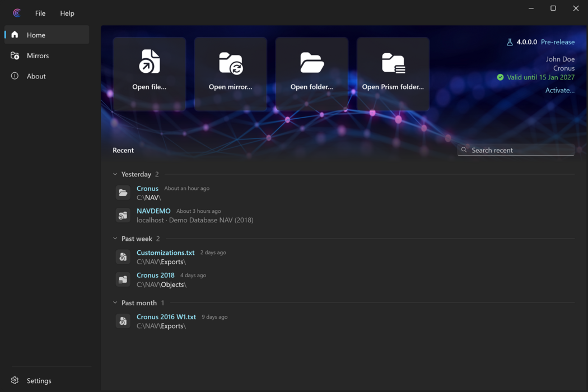This screenshot has height=392, width=588.
Task: Click the 9 days ago timestamp
Action: coord(214,317)
